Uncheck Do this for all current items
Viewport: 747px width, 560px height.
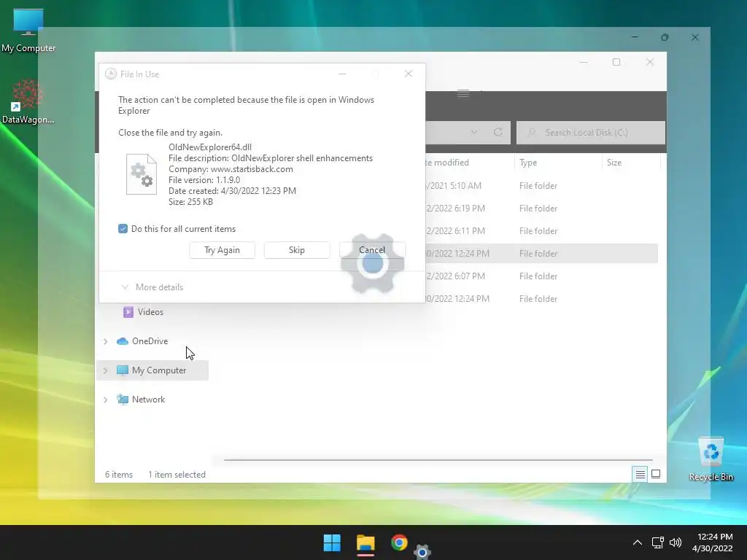pos(123,228)
